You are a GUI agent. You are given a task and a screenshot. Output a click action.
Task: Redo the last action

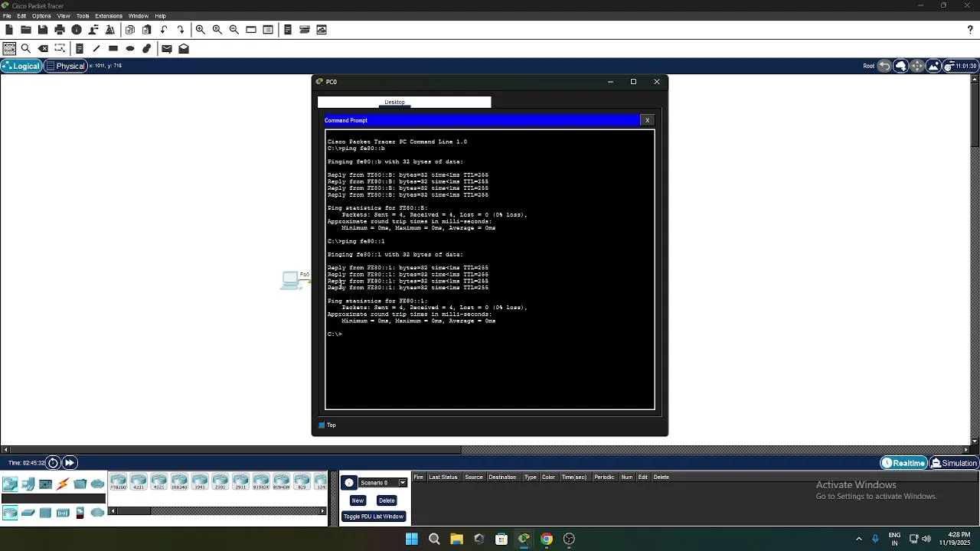pyautogui.click(x=181, y=30)
